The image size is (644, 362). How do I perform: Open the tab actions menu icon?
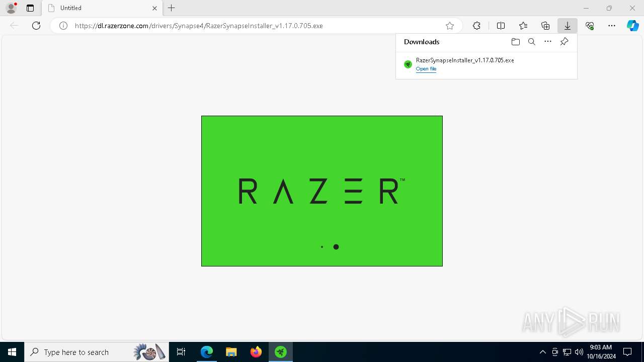pyautogui.click(x=30, y=8)
